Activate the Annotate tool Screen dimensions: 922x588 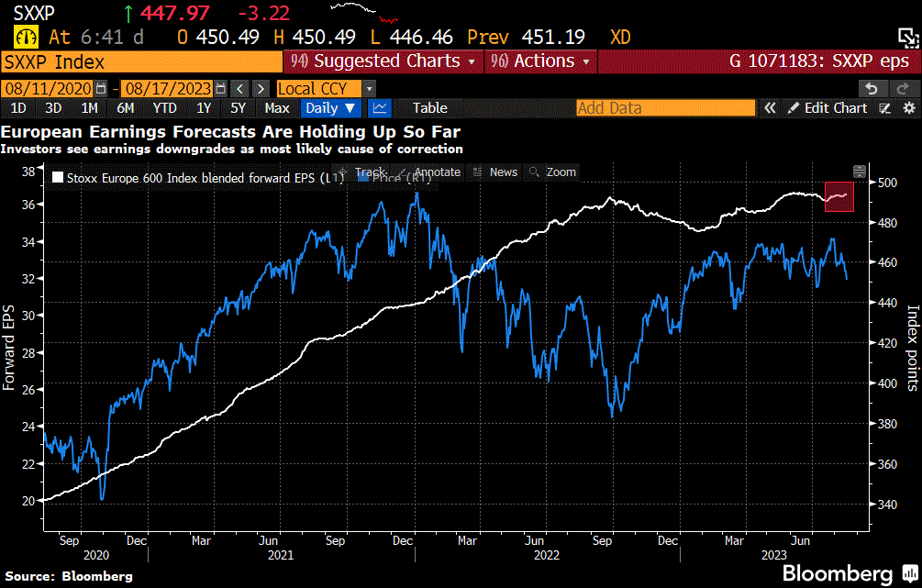tap(430, 172)
